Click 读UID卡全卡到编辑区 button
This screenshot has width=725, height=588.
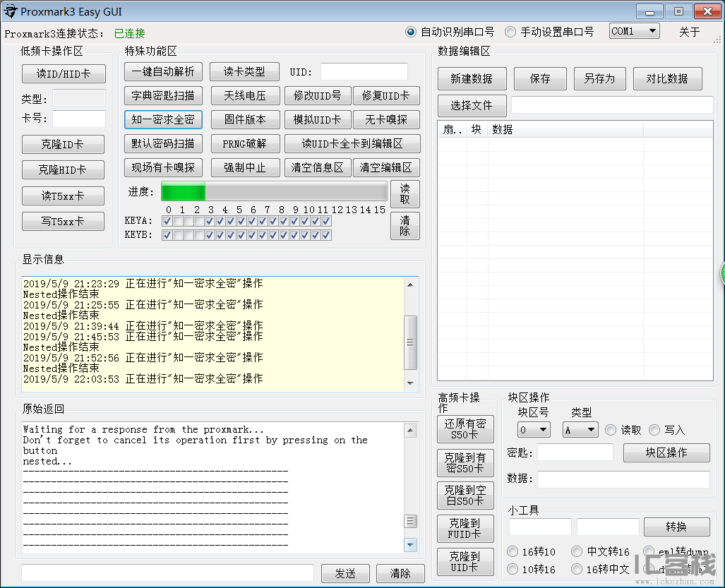coord(352,144)
